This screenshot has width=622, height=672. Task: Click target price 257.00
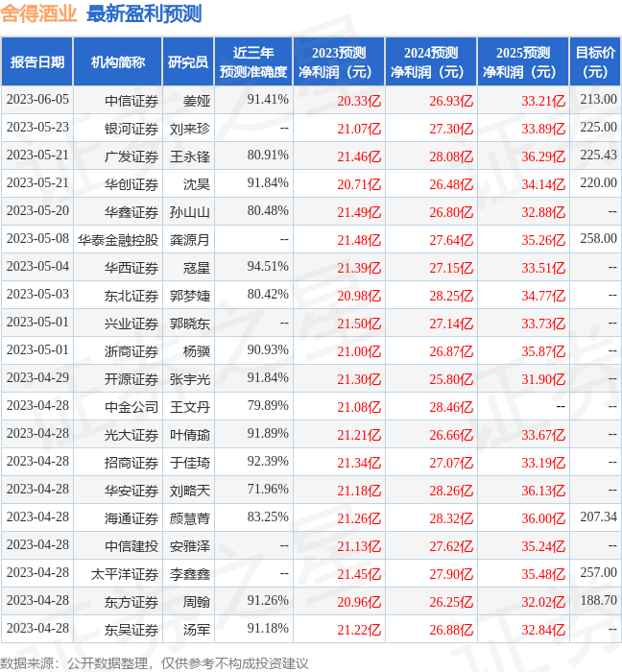click(598, 573)
